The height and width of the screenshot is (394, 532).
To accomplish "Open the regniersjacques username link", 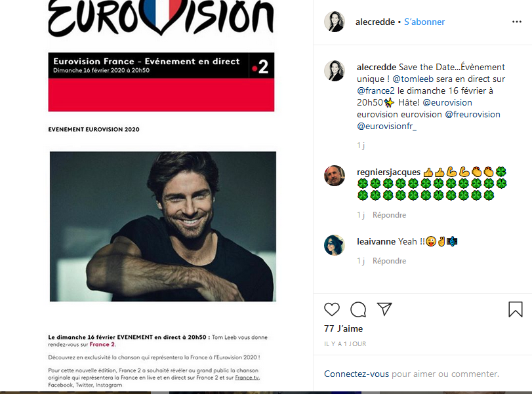I will tap(388, 172).
